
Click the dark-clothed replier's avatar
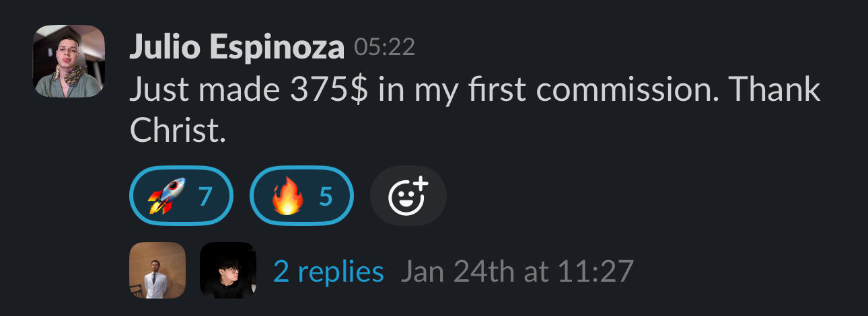tap(228, 270)
